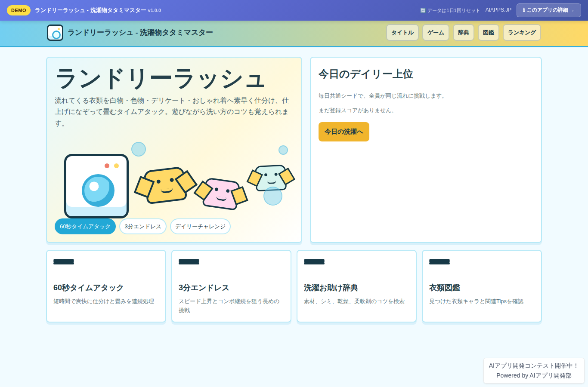This screenshot has width=588, height=387.
Task: Open the 洗濯お助け辞典 card title
Action: point(331,288)
